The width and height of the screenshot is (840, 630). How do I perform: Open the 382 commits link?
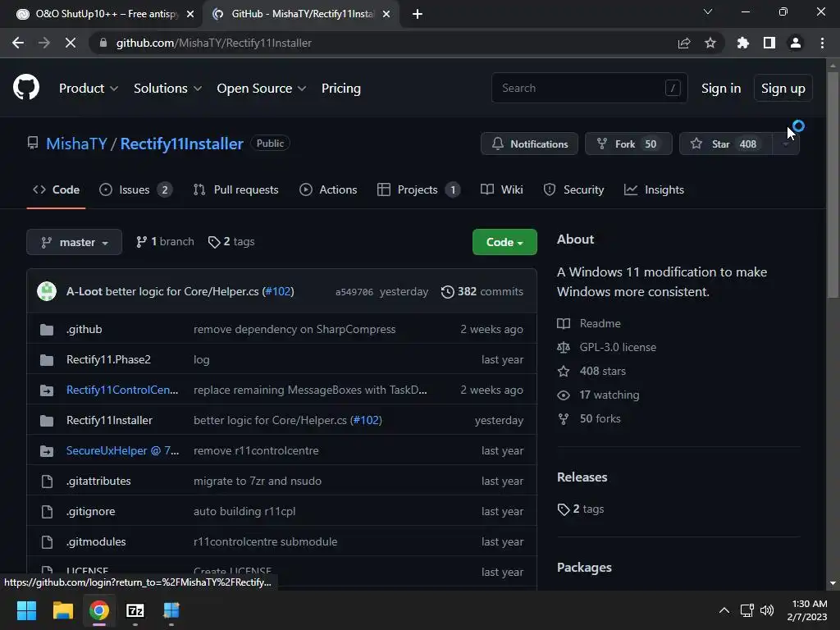click(482, 291)
